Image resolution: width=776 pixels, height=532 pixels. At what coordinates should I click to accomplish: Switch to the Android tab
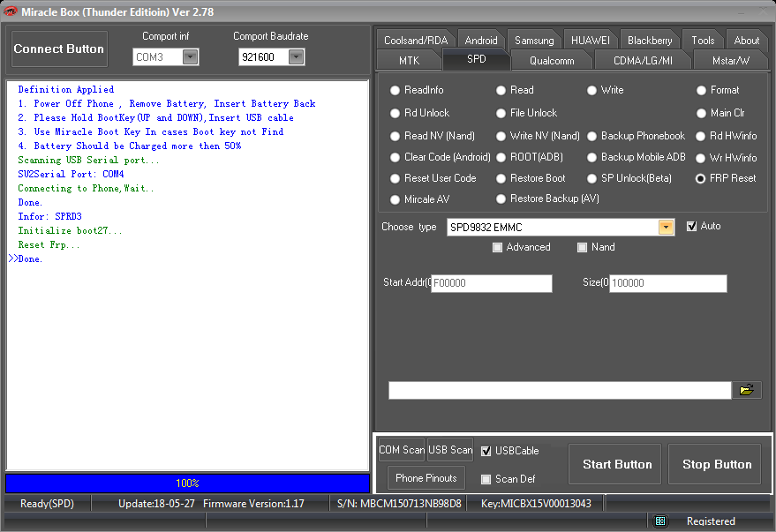click(481, 40)
